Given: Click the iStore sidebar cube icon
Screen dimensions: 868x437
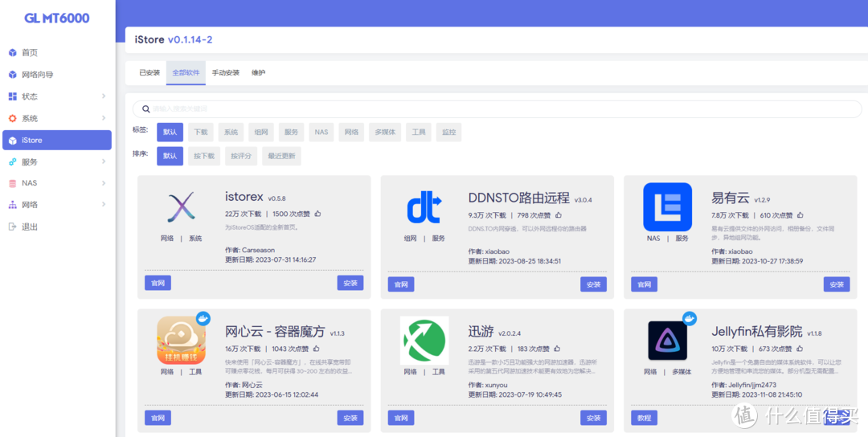Looking at the screenshot, I should click(x=13, y=141).
